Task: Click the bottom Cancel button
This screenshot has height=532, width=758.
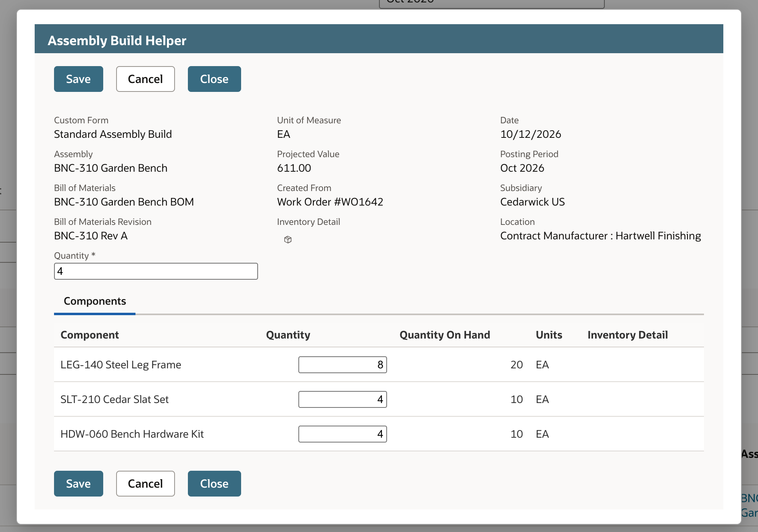Action: click(146, 484)
